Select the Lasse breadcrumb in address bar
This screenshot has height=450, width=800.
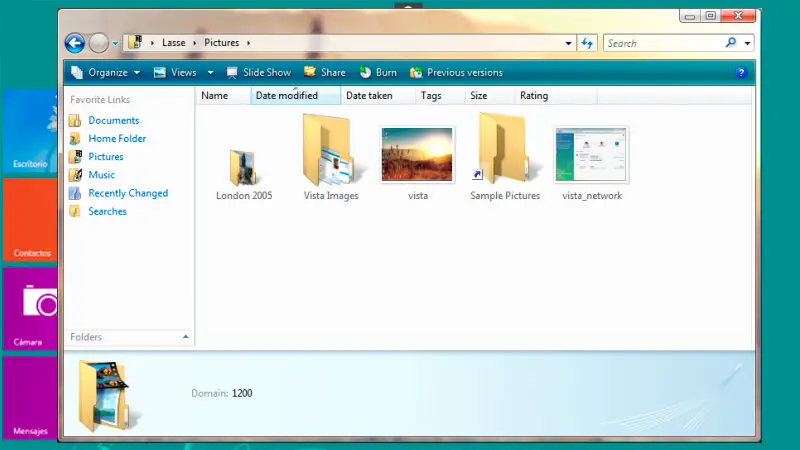pyautogui.click(x=173, y=43)
